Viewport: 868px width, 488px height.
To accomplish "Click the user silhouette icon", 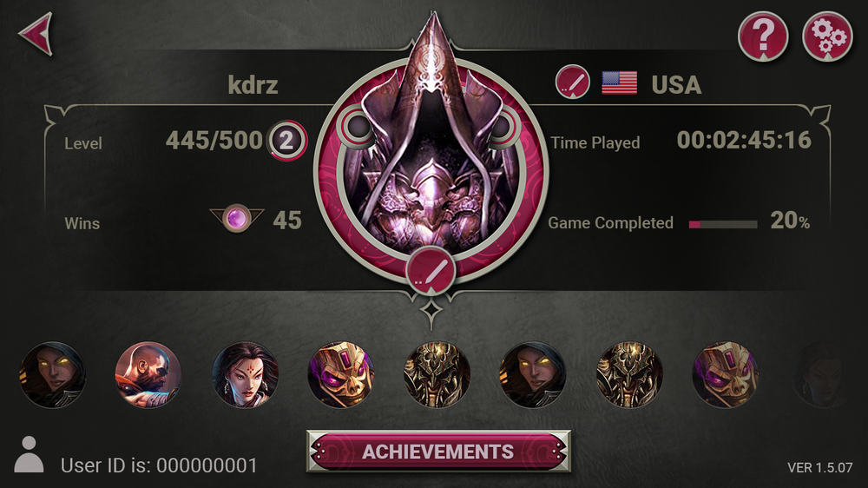I will (29, 454).
